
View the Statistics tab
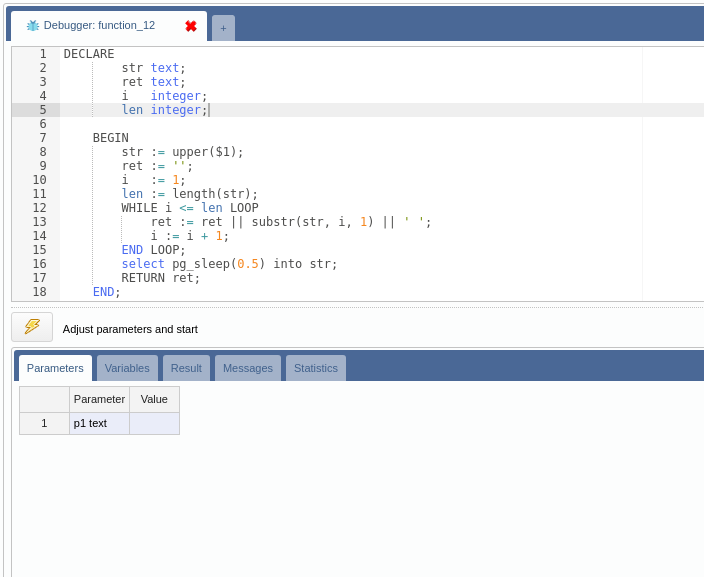click(315, 368)
